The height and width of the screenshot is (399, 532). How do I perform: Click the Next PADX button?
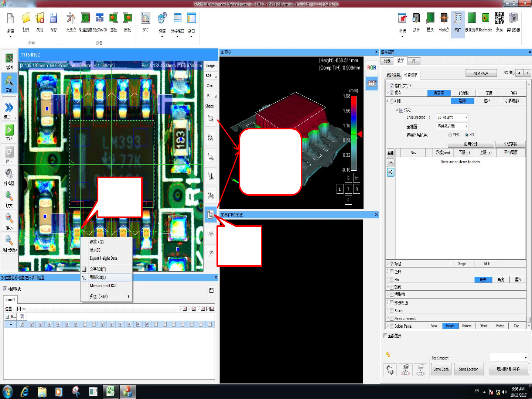[x=481, y=73]
